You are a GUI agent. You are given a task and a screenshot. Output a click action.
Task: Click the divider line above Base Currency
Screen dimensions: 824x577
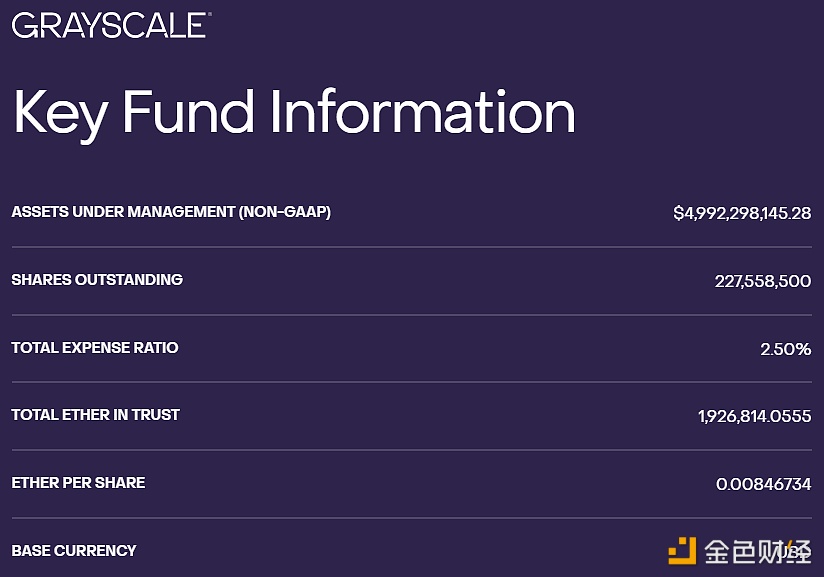pos(411,518)
